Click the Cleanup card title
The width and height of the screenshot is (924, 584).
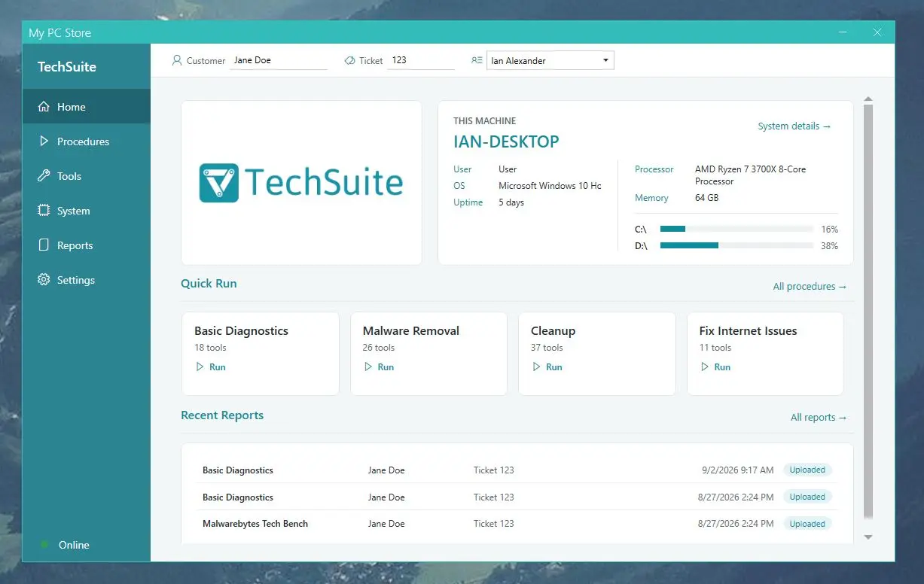click(x=553, y=330)
